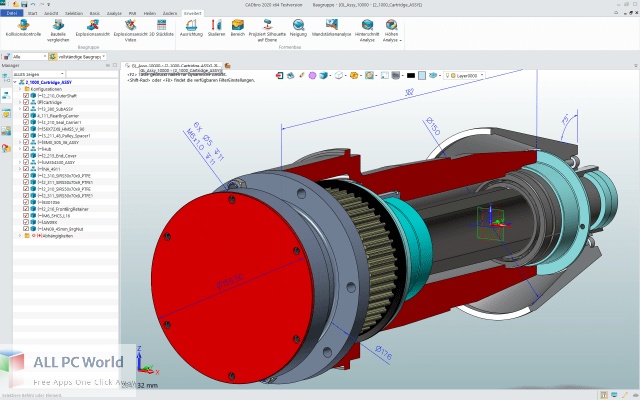Open the Layer0000 dropdown

coord(464,76)
